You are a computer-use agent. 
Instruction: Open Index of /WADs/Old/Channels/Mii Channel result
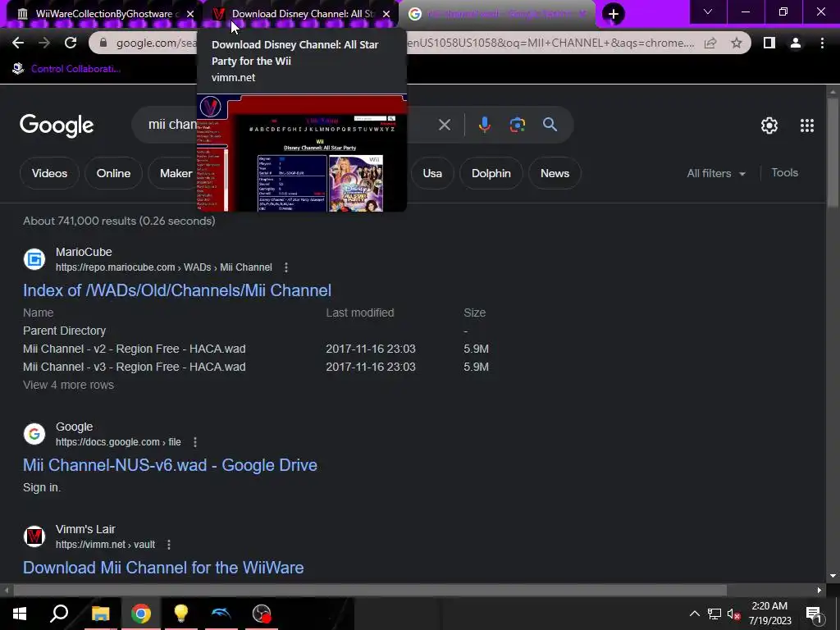click(177, 290)
